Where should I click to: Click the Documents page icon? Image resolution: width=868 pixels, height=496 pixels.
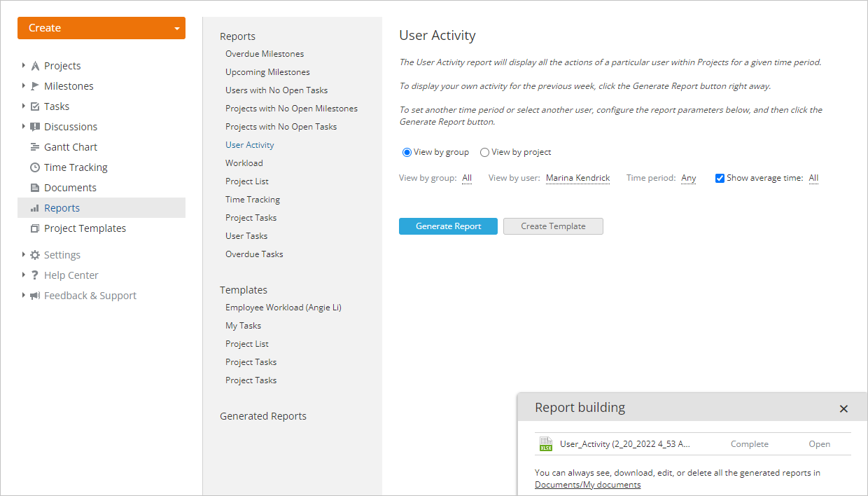point(35,188)
